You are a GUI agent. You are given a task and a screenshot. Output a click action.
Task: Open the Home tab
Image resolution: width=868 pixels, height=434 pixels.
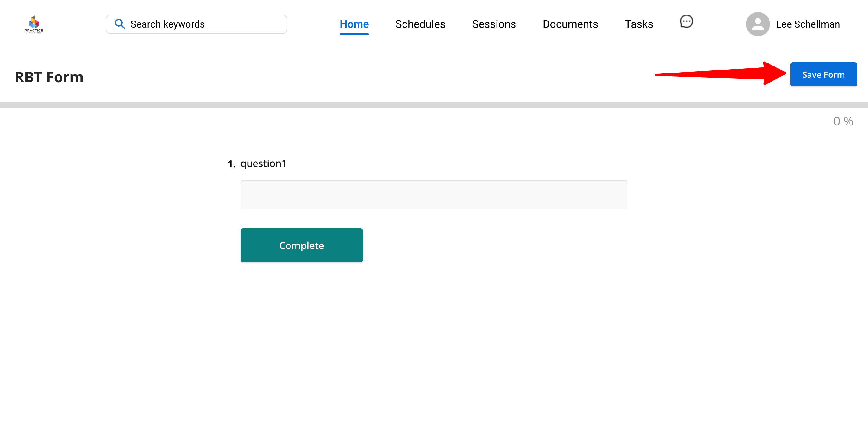coord(354,24)
